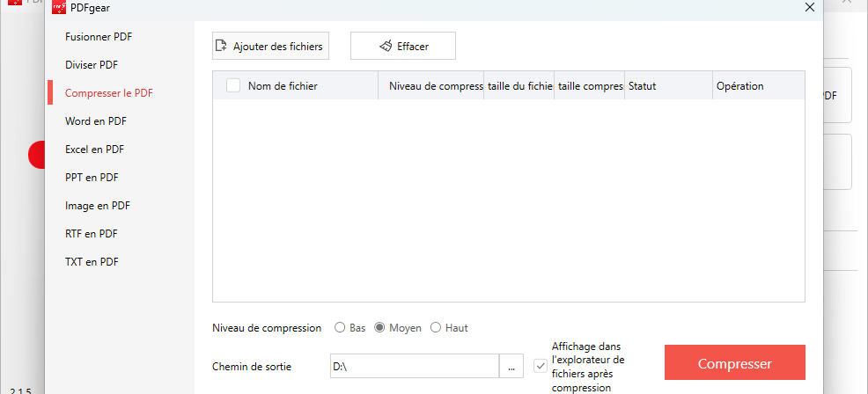Select Bas compression level
868x394 pixels.
(340, 327)
